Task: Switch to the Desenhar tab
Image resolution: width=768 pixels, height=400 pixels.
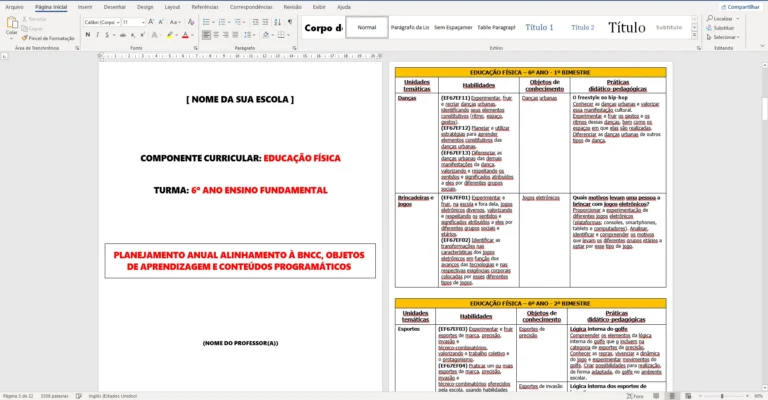Action: pyautogui.click(x=115, y=7)
